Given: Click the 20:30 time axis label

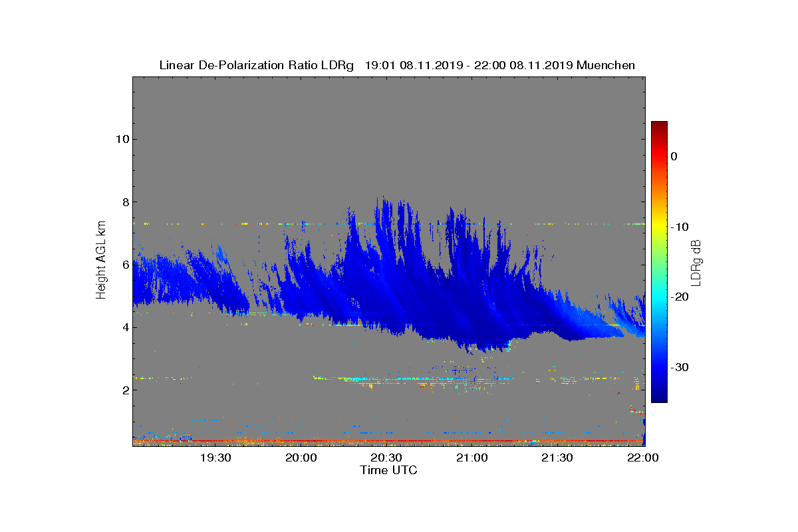Looking at the screenshot, I should pyautogui.click(x=386, y=458).
